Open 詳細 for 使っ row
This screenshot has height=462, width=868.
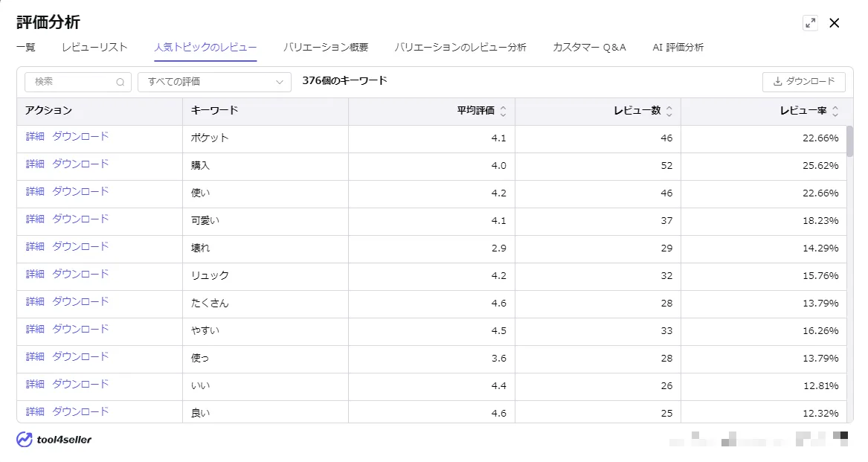point(35,357)
